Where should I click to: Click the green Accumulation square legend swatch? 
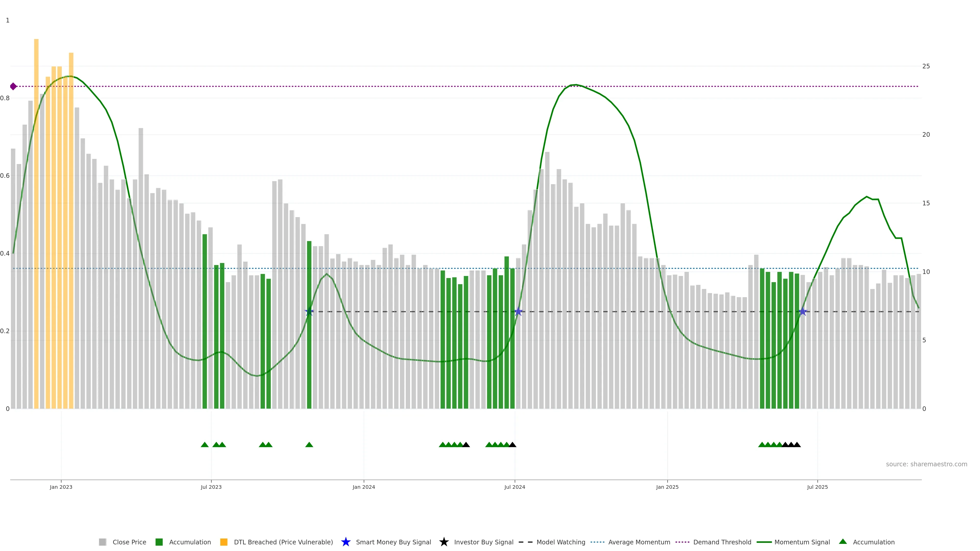click(x=159, y=542)
